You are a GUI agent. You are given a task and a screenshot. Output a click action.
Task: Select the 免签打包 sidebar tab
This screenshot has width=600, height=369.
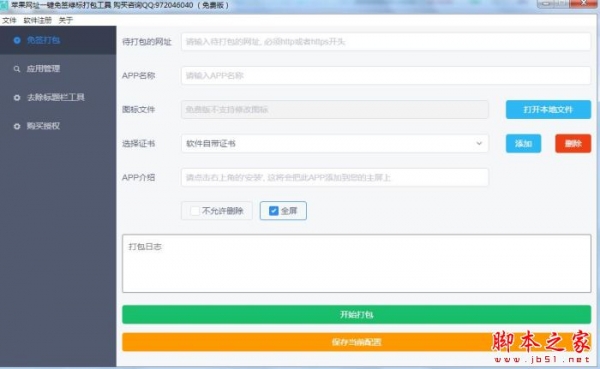pos(58,40)
